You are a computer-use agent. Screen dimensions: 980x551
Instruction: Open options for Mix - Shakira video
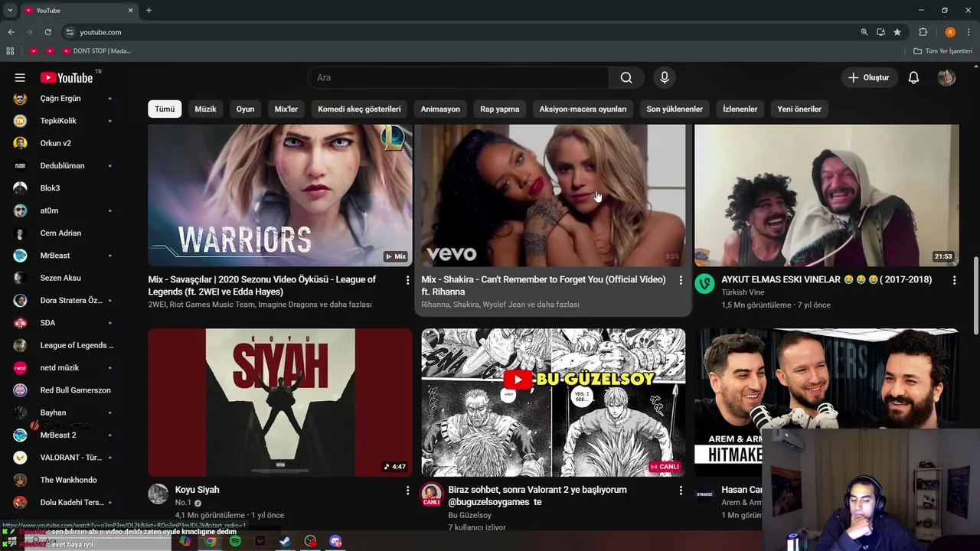681,281
